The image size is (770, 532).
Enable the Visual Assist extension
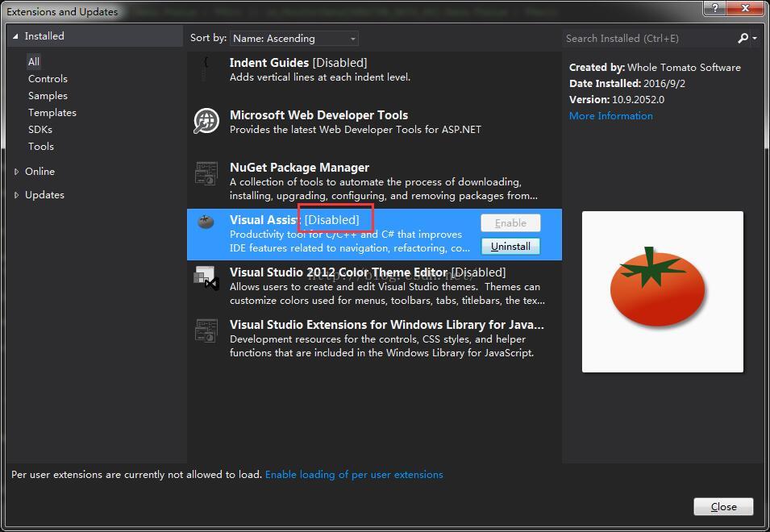[510, 222]
